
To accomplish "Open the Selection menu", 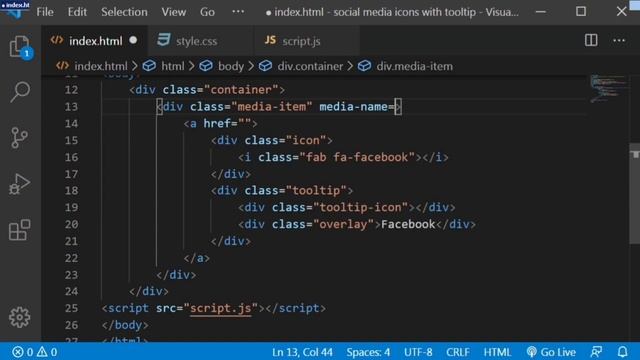I will coord(124,12).
